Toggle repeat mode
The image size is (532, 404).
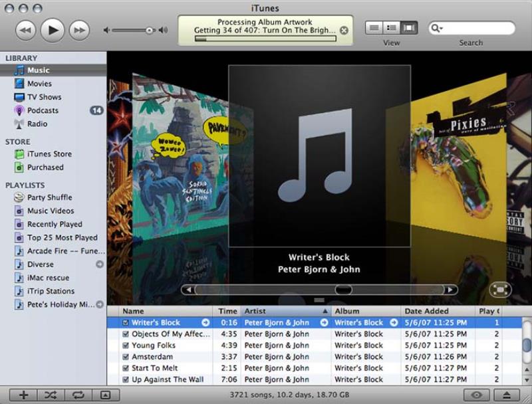78,395
